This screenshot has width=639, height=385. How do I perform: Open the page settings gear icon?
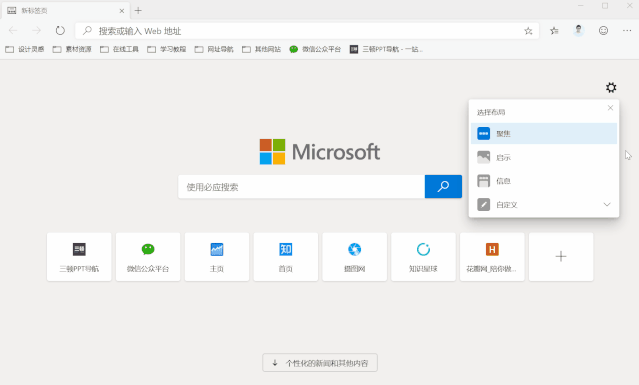coord(611,87)
